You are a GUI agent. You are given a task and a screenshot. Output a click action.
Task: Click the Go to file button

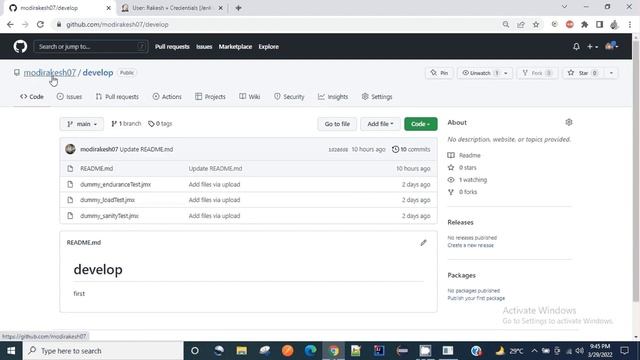337,124
